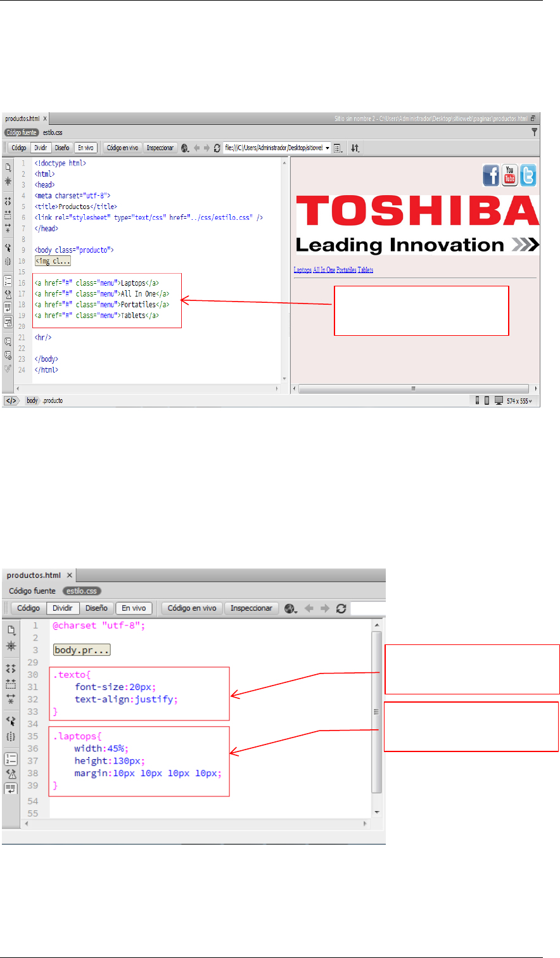
Task: Click Preview in Browser globe in upper window
Action: click(x=185, y=148)
